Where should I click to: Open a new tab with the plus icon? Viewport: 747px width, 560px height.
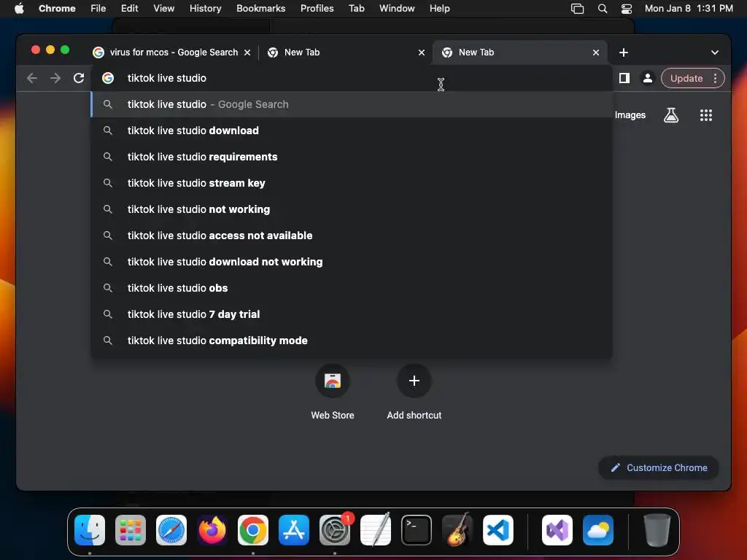pos(624,52)
